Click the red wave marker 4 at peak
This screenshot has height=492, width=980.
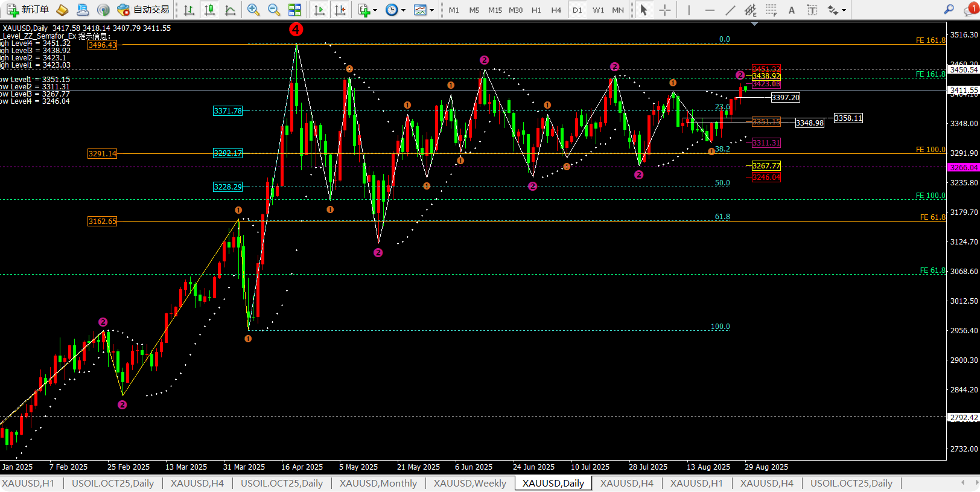[x=296, y=29]
